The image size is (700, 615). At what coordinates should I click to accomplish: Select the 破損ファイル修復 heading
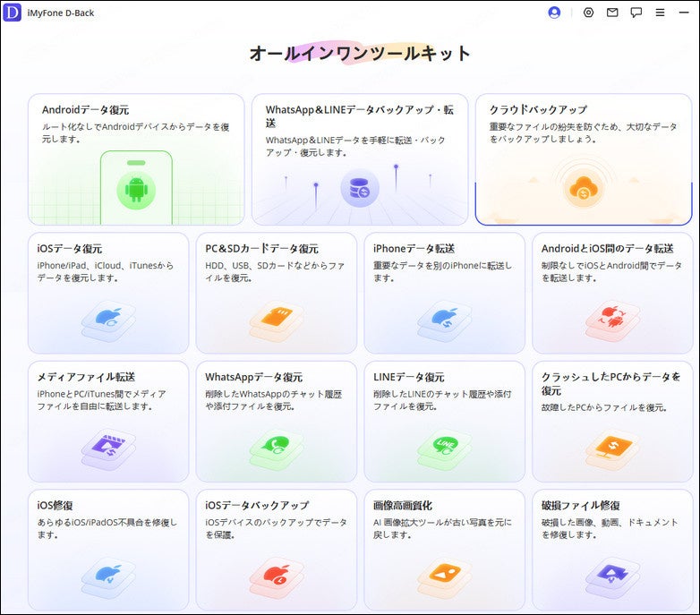(x=580, y=506)
